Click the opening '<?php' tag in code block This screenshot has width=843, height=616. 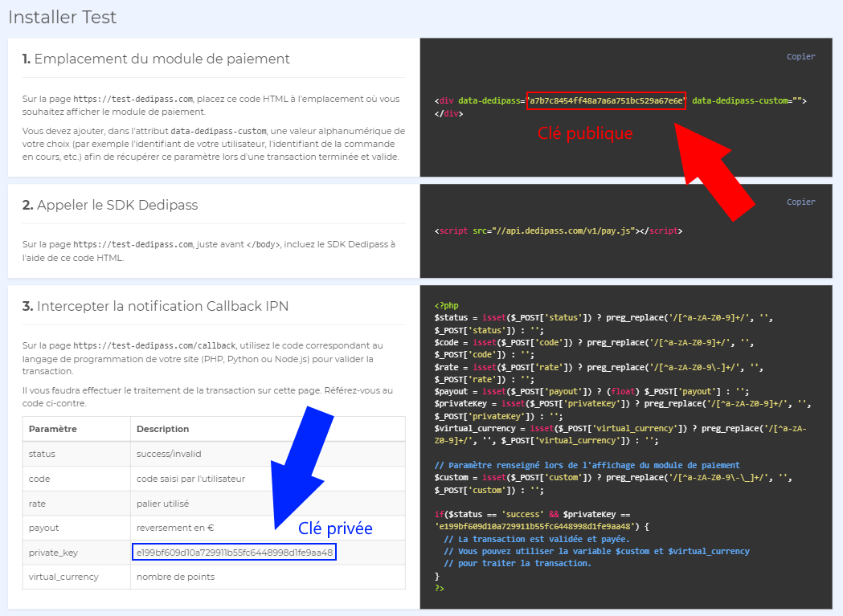tap(446, 305)
